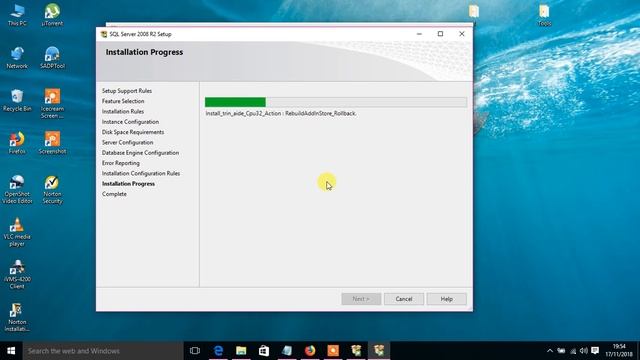Viewport: 640px width, 360px height.
Task: Select the Instance Configuration step
Action: (130, 122)
